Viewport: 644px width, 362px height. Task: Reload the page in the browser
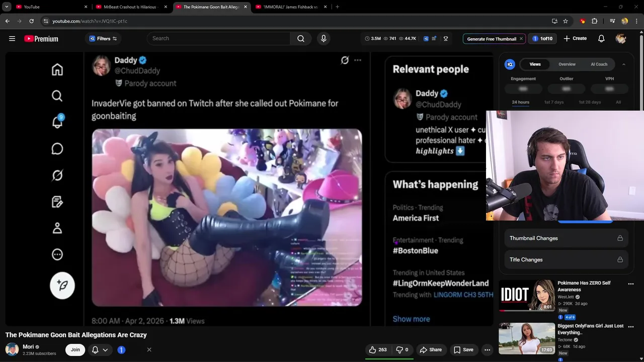[x=31, y=21]
